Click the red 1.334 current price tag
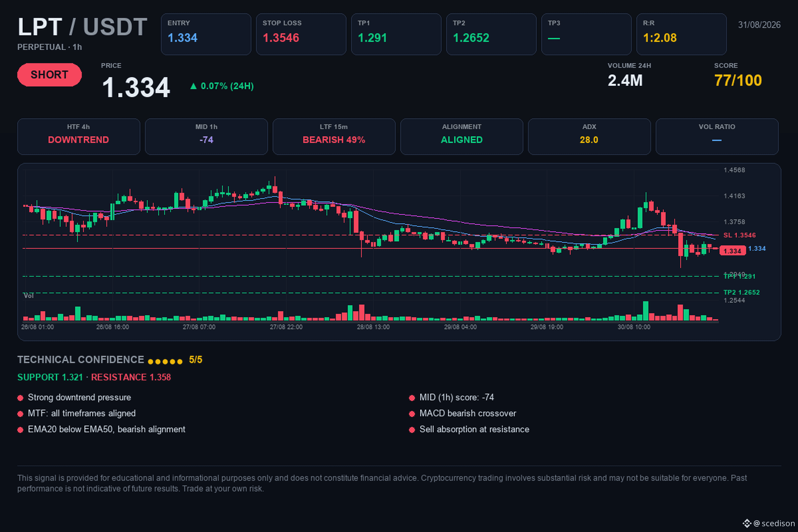 pos(732,251)
